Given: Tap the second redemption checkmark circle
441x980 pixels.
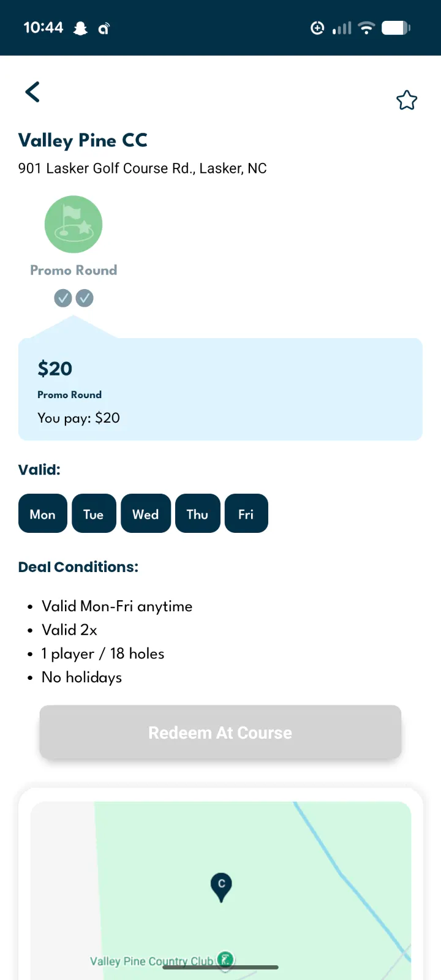Looking at the screenshot, I should pyautogui.click(x=85, y=298).
